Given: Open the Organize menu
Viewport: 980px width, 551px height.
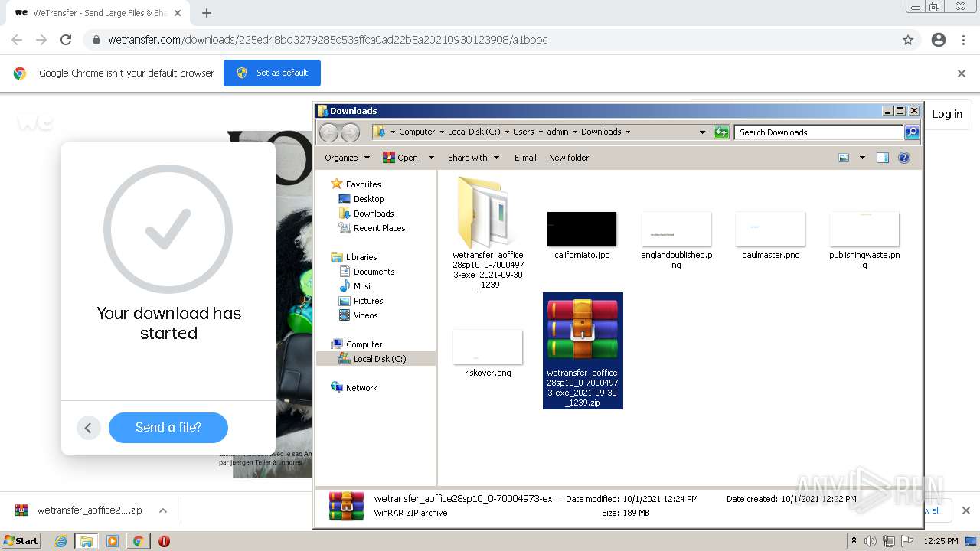Looking at the screenshot, I should click(347, 158).
